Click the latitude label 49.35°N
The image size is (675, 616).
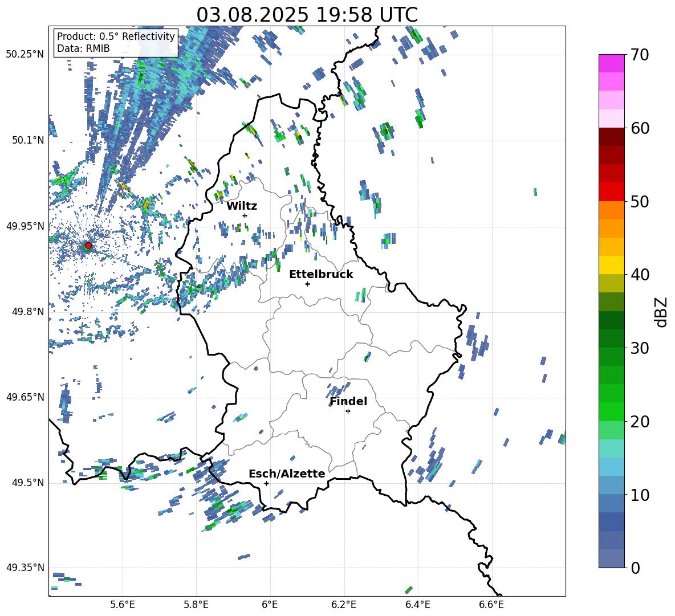pyautogui.click(x=25, y=568)
